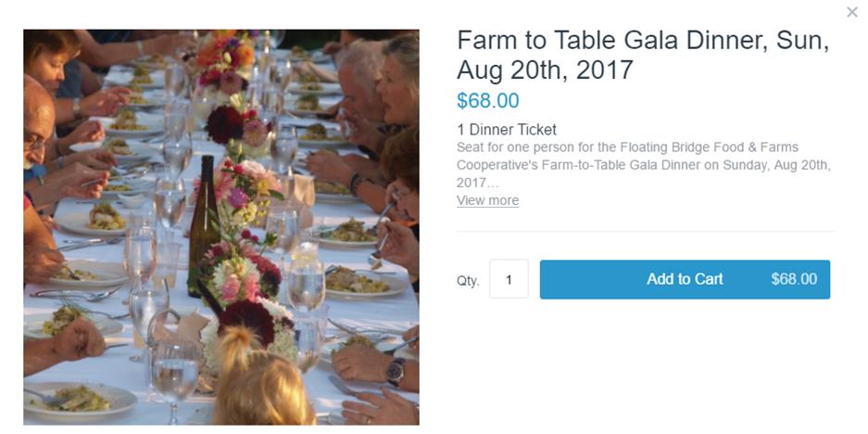Image resolution: width=868 pixels, height=434 pixels.
Task: Click the divider line above quantity row
Action: click(645, 232)
